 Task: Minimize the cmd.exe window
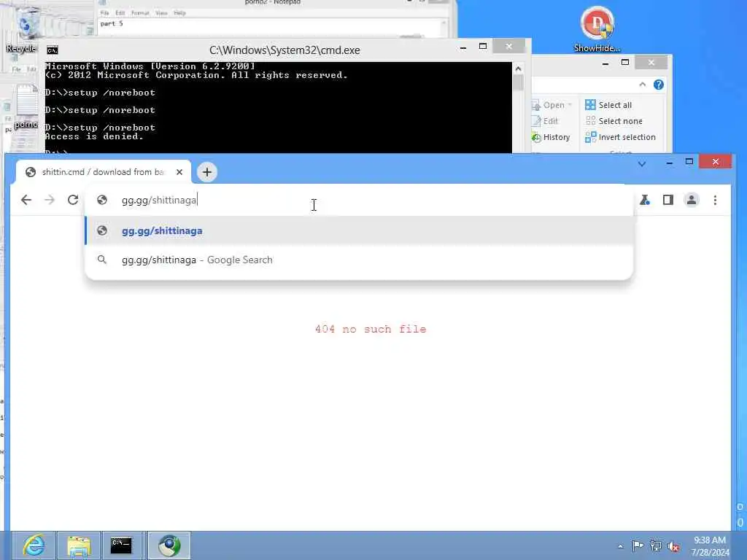point(463,47)
